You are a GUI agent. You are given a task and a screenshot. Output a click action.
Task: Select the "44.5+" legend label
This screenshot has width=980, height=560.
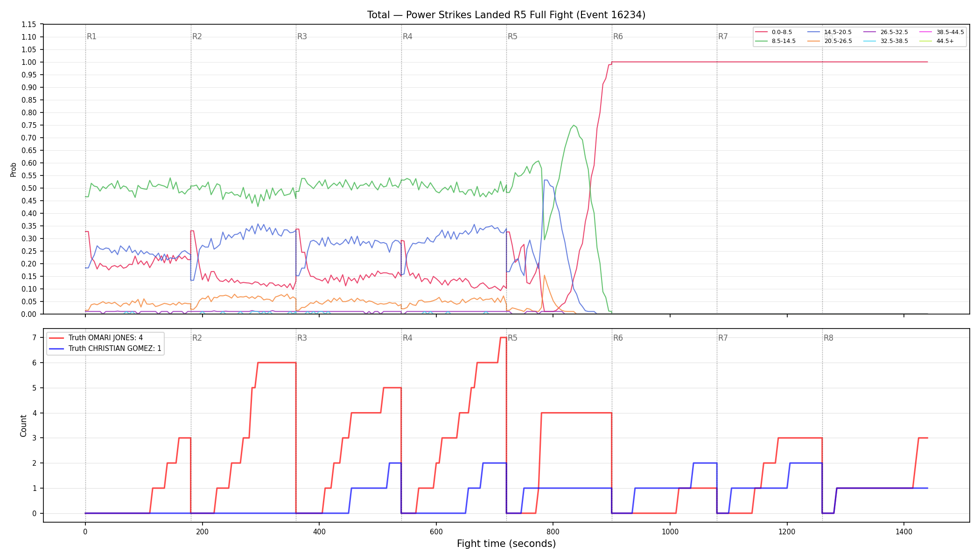coord(945,41)
